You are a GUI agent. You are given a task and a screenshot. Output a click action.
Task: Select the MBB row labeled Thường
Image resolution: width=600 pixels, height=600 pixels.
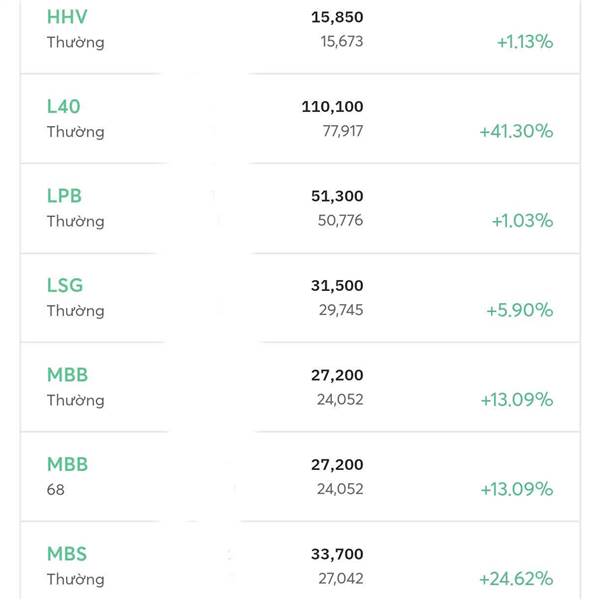pyautogui.click(x=300, y=387)
